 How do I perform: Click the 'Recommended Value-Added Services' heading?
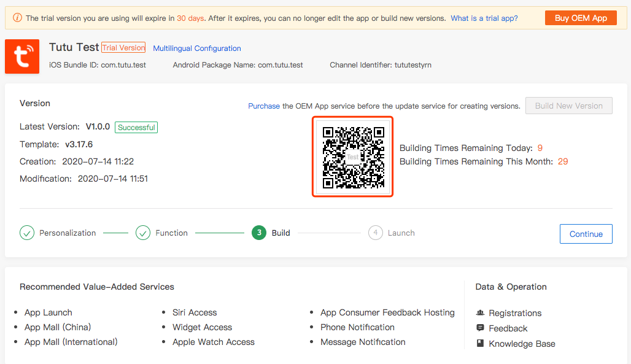(97, 287)
